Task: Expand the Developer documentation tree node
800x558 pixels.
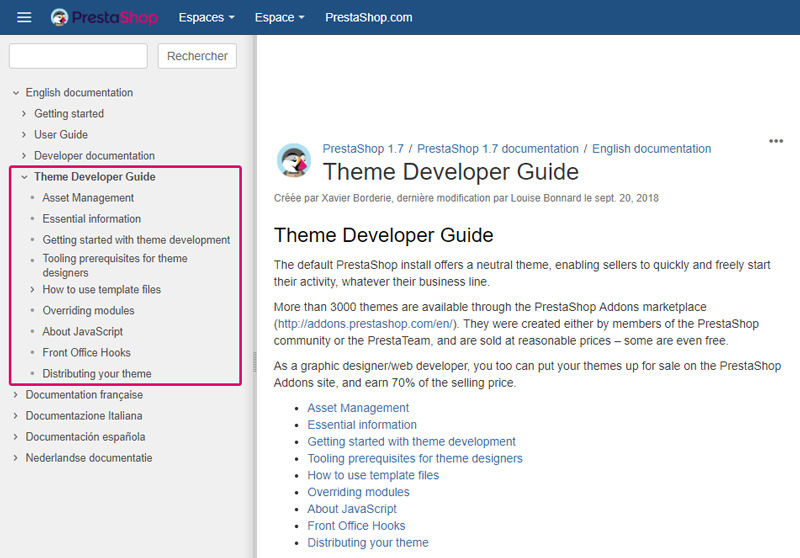Action: click(x=24, y=156)
